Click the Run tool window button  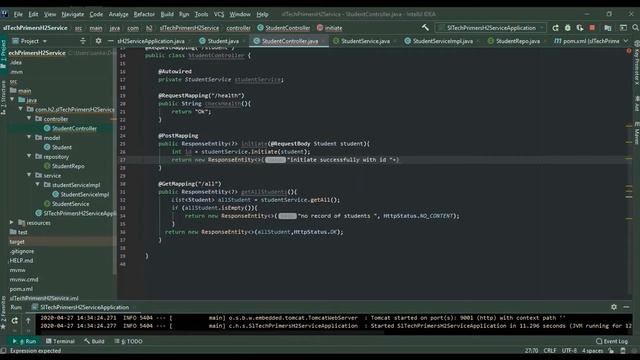(x=25, y=341)
